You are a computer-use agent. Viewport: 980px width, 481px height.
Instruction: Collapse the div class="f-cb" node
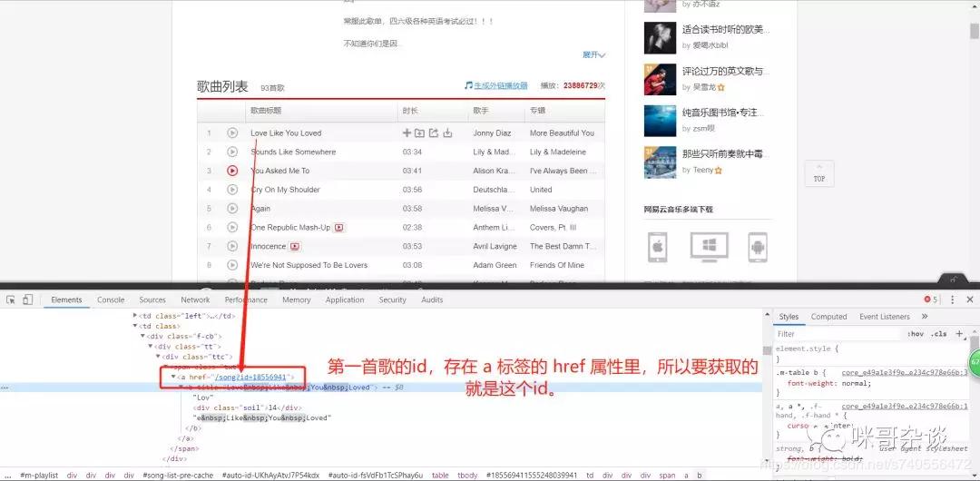click(x=142, y=337)
